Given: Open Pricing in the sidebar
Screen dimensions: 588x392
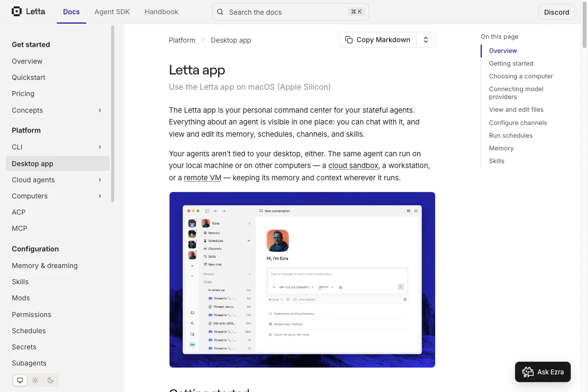Looking at the screenshot, I should 23,94.
